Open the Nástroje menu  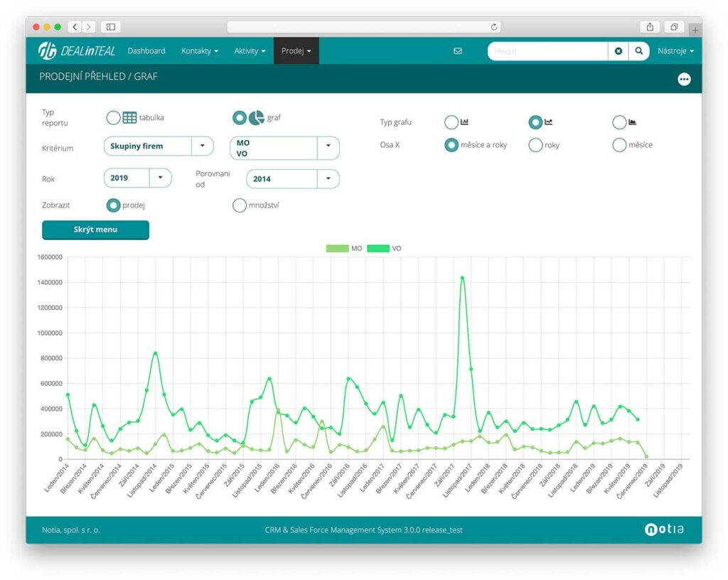point(675,51)
